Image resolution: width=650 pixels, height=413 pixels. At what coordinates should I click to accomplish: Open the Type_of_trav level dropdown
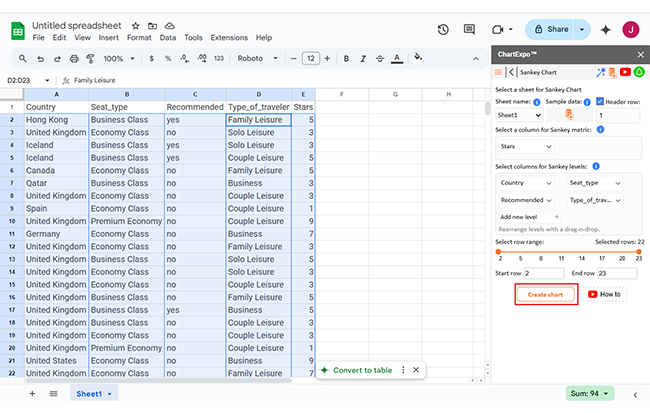pyautogui.click(x=595, y=200)
